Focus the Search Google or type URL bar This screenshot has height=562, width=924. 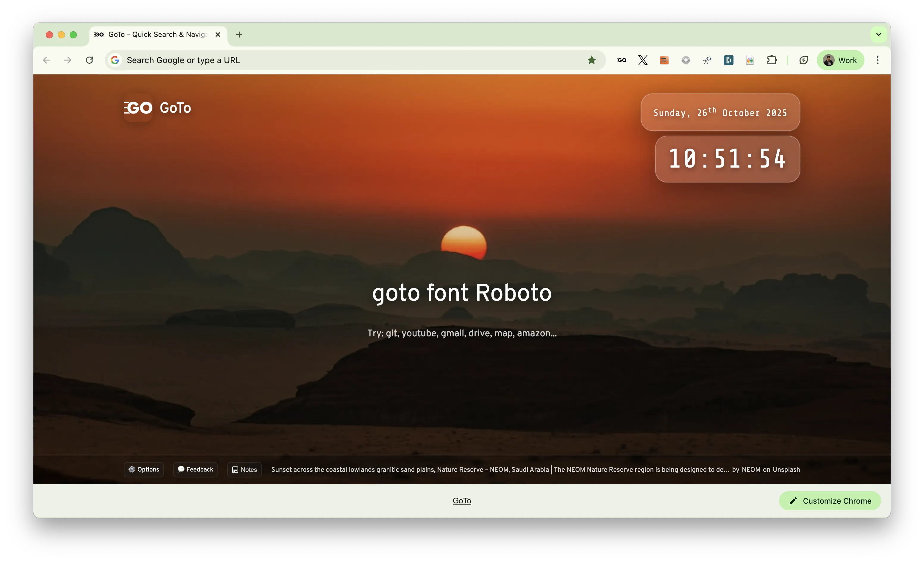coord(338,60)
